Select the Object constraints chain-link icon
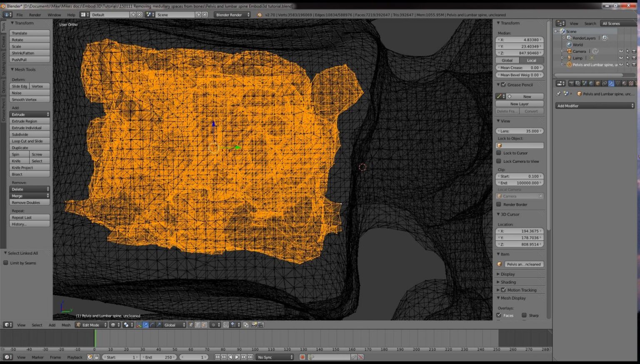Image resolution: width=640 pixels, height=364 pixels. pyautogui.click(x=605, y=83)
